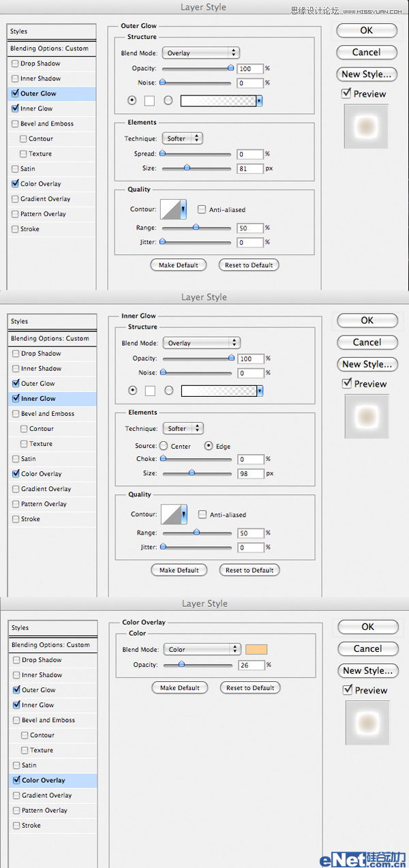
Task: Open Blend Mode Overlay dropdown in Inner Glow dialog
Action: 201,343
